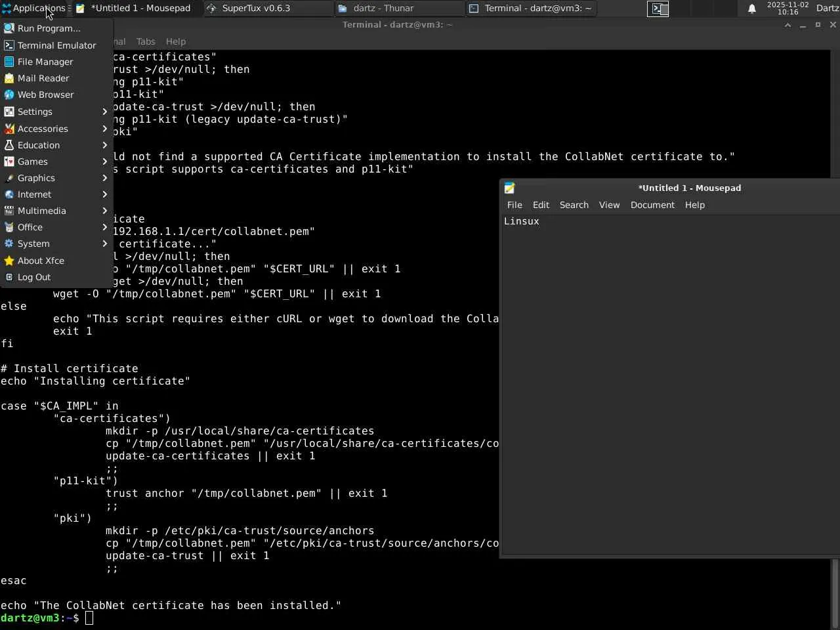Screen dimensions: 840x630
Task: Click the About Xfce star icon
Action: [9, 261]
